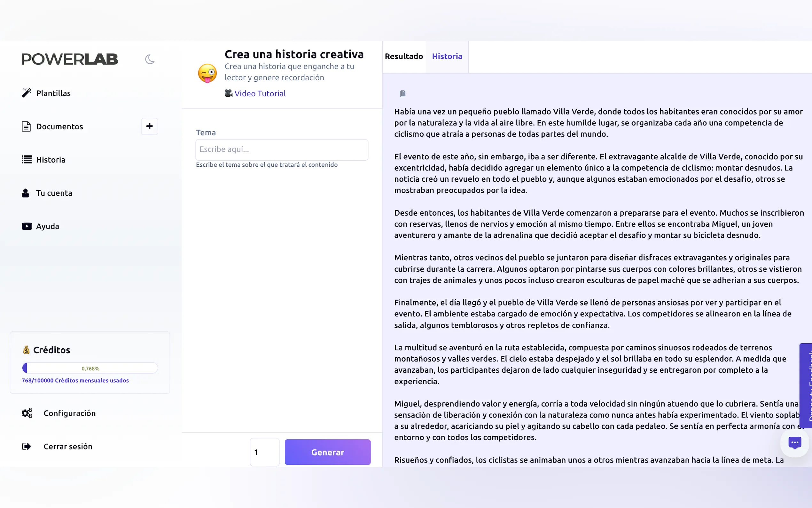
Task: Add new document with plus button
Action: (149, 126)
